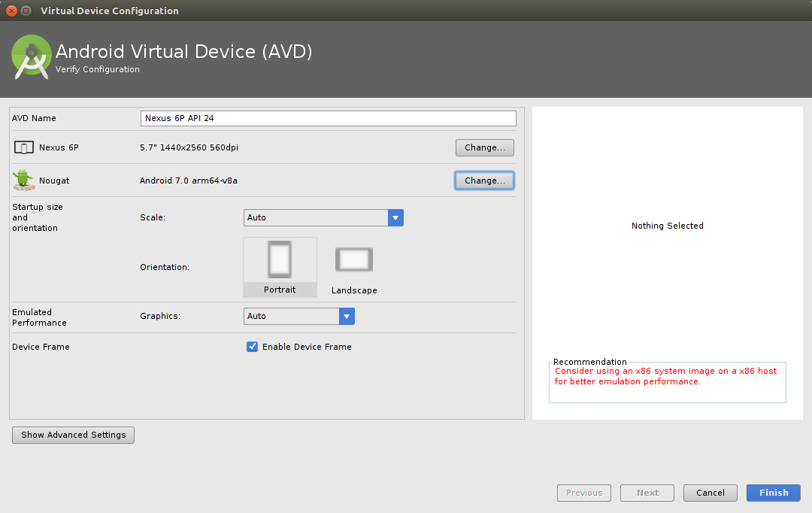
Task: Cancel the AVD configuration
Action: [x=710, y=493]
